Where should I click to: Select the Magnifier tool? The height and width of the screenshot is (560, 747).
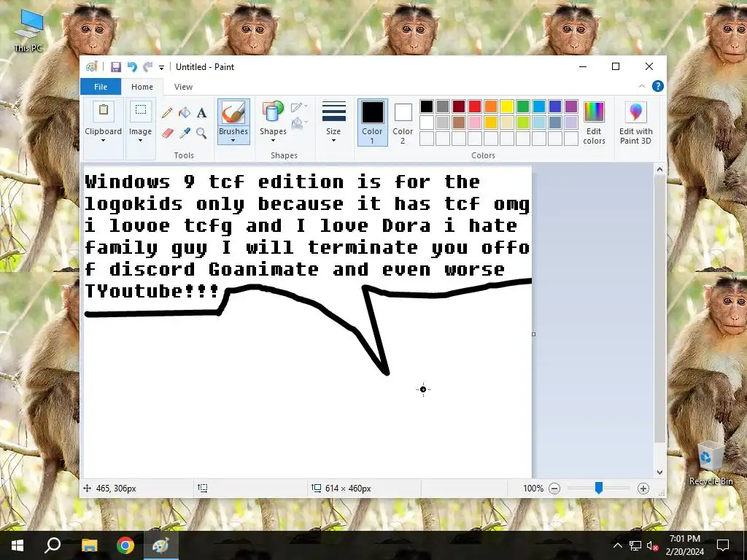pyautogui.click(x=201, y=133)
